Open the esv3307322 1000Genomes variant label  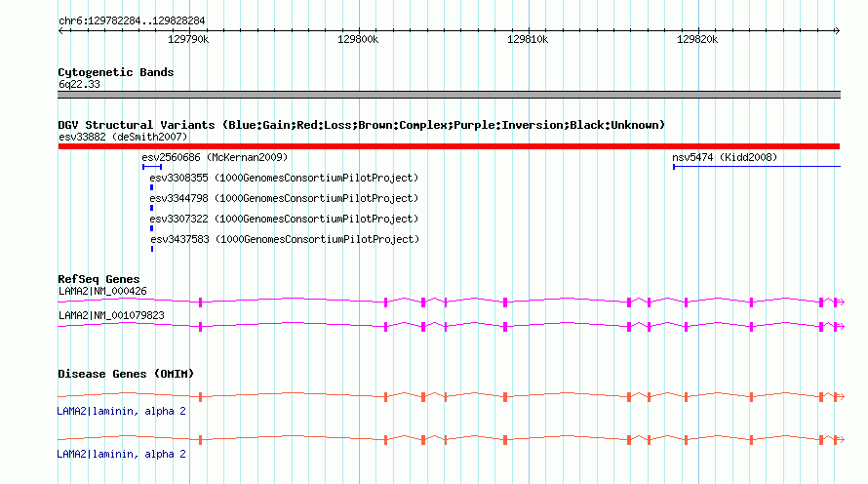[284, 219]
